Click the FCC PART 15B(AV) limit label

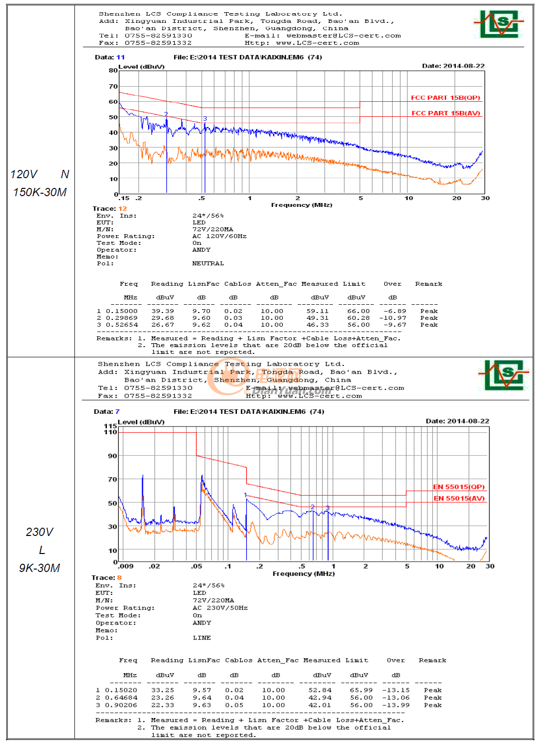[446, 113]
